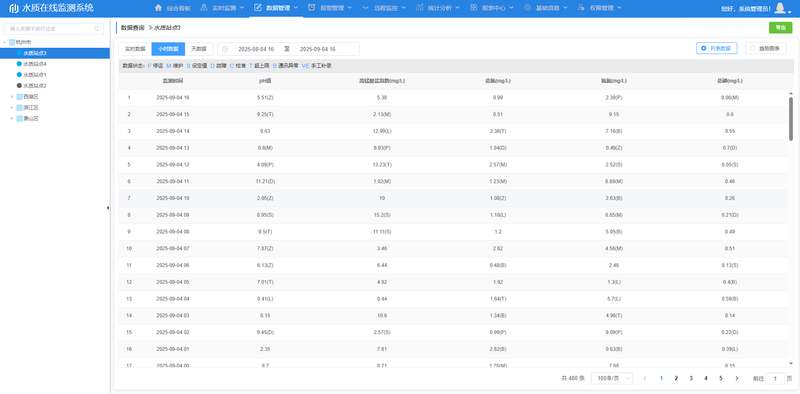
Task: Click the next page arrow
Action: [736, 378]
